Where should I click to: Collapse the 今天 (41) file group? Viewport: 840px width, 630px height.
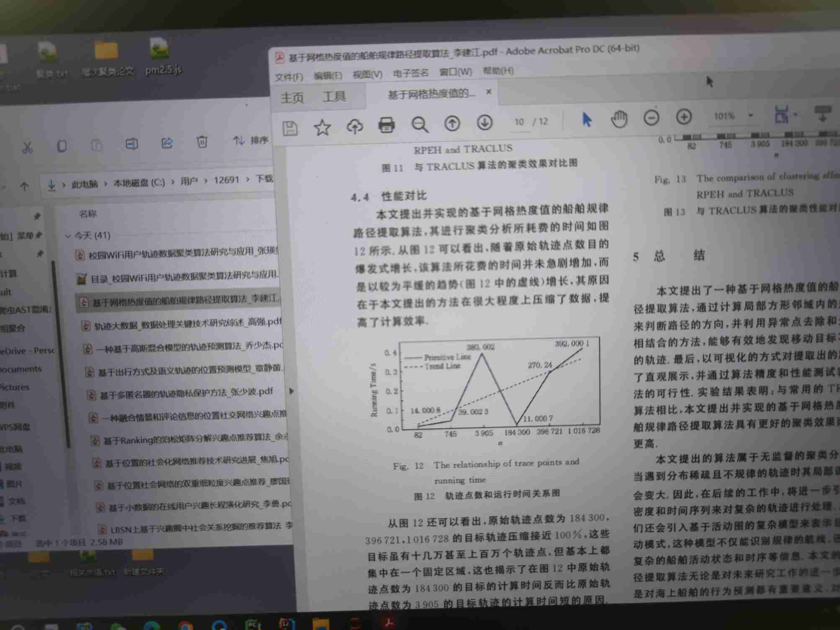(x=68, y=236)
